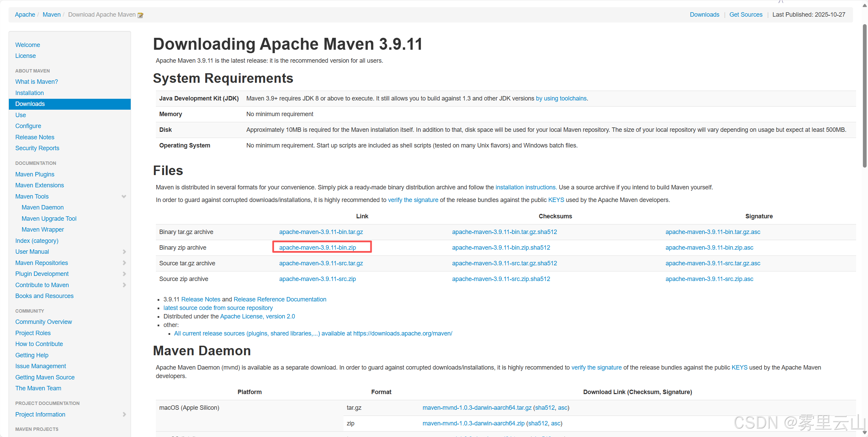Screen dimensions: 868x437
Task: Expand the User Manual chevron
Action: (x=124, y=252)
